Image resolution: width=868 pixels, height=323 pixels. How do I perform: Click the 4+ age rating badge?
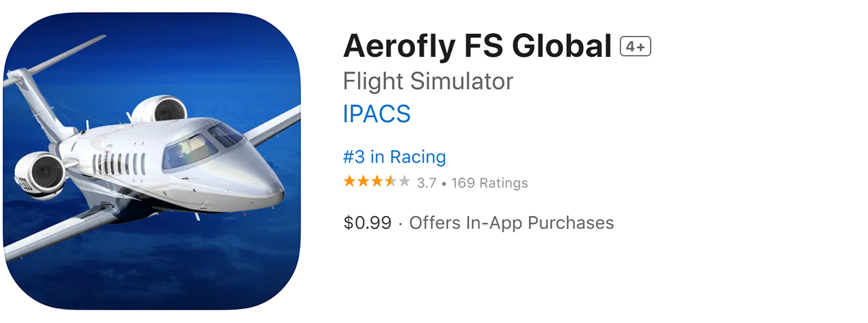coord(635,47)
